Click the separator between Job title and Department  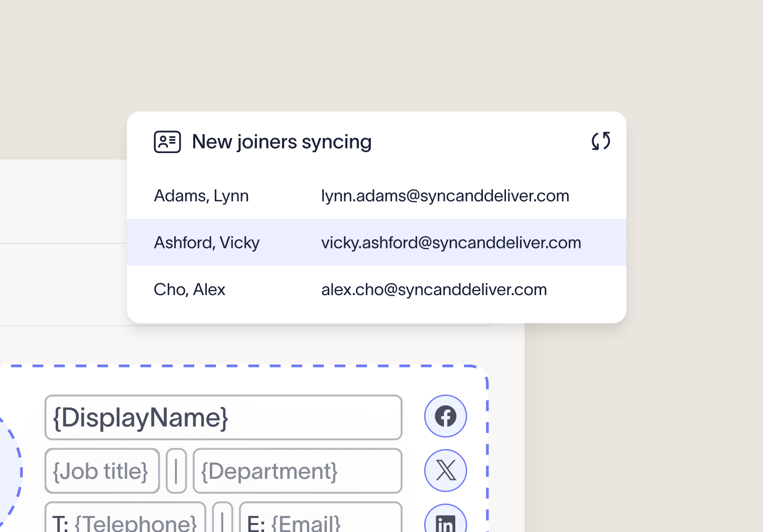tap(176, 471)
